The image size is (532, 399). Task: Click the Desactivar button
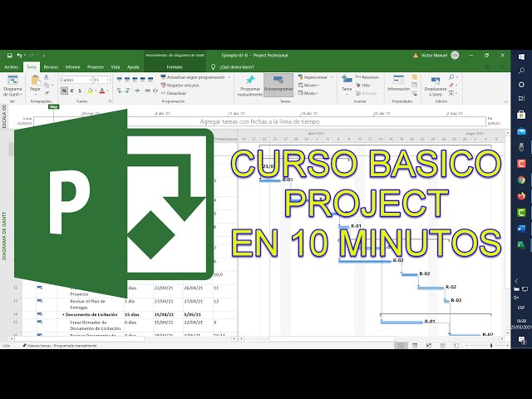pyautogui.click(x=174, y=93)
